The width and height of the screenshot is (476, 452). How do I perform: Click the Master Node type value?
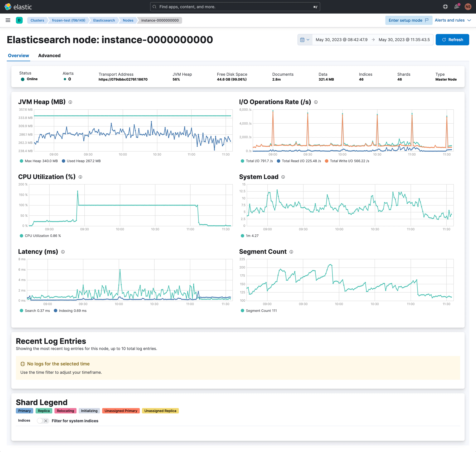point(446,80)
